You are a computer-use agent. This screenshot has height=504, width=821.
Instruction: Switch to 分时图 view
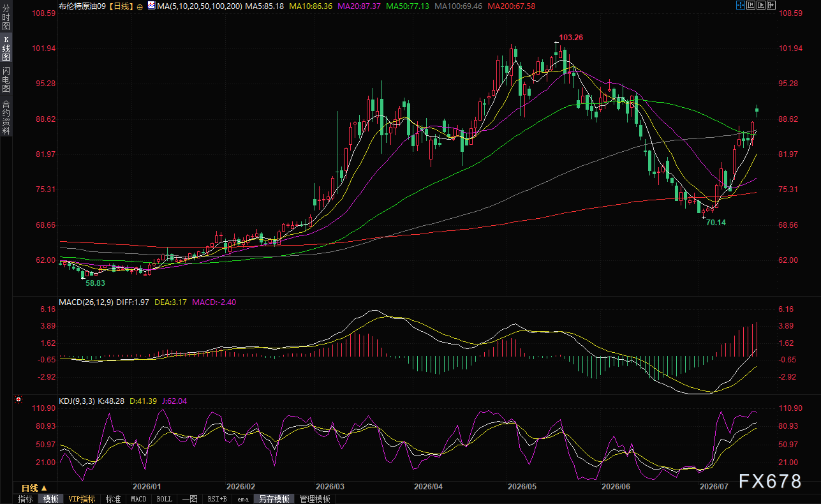pos(6,17)
